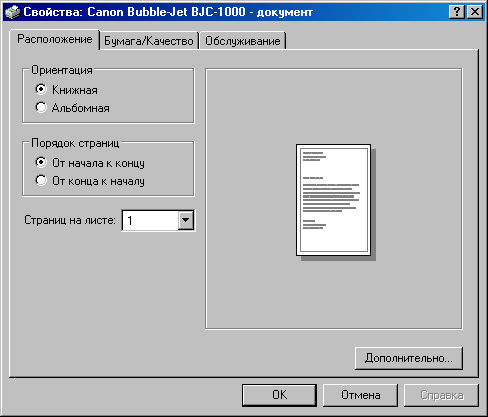Click the pages per sheet value field
The image size is (488, 417).
(150, 220)
